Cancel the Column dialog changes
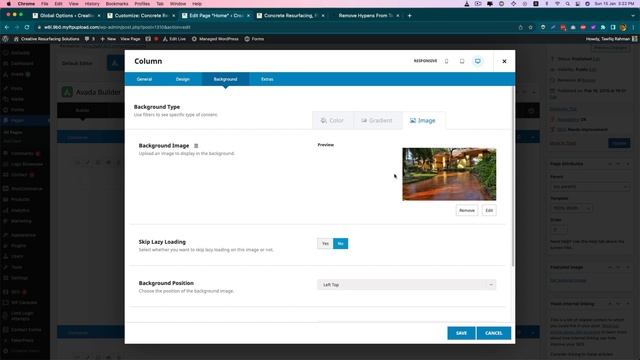 [x=493, y=333]
